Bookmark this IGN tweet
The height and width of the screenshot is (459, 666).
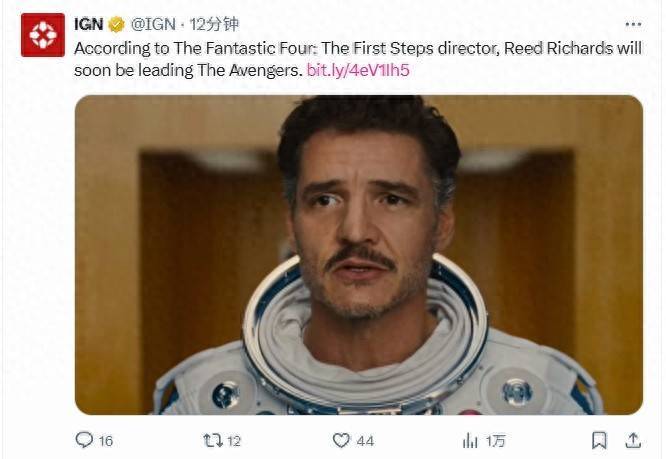(x=599, y=440)
